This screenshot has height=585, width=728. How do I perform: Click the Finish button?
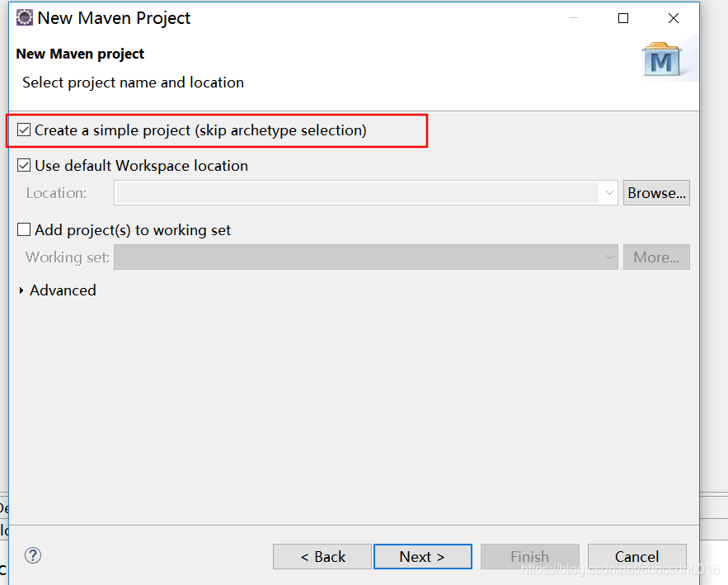point(530,557)
